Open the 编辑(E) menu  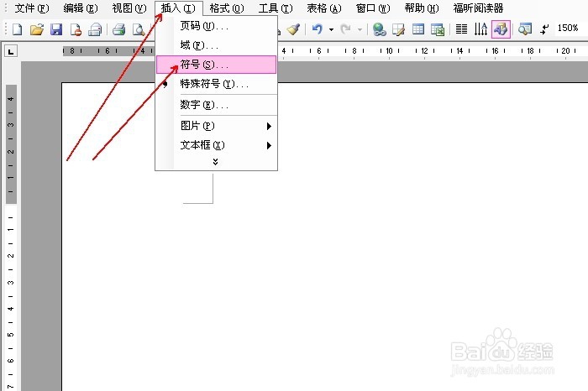pyautogui.click(x=81, y=8)
